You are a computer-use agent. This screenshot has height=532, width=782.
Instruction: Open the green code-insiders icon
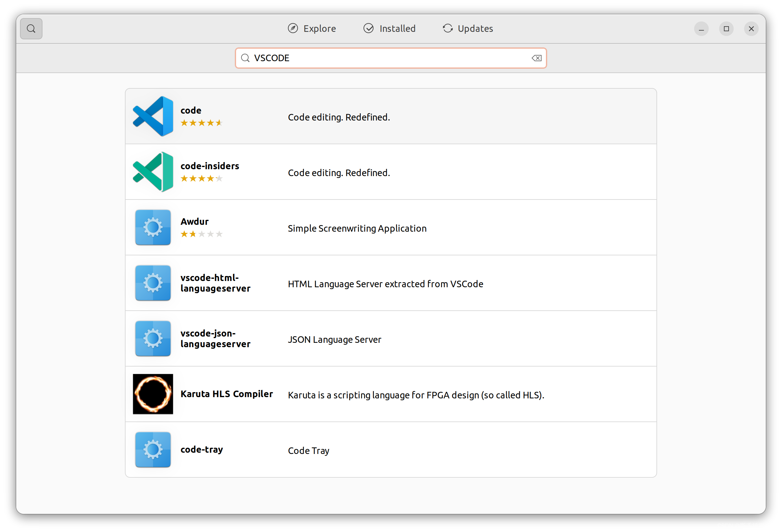(x=153, y=172)
